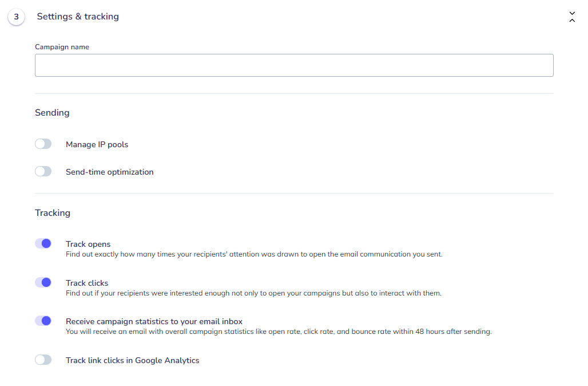Click the step 3 number badge
588x386 pixels.
[16, 17]
